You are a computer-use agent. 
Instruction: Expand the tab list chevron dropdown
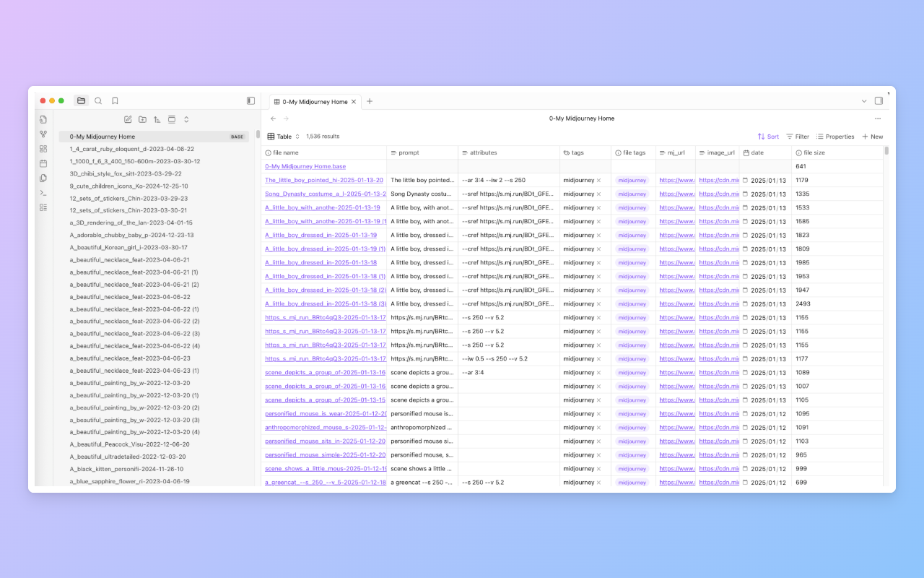pyautogui.click(x=864, y=101)
